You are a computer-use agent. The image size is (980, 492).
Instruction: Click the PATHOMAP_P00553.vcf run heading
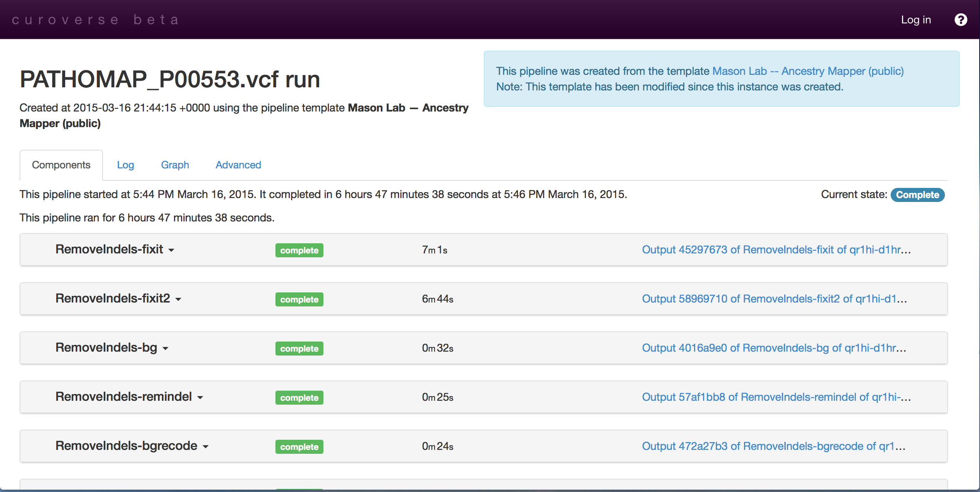click(170, 79)
